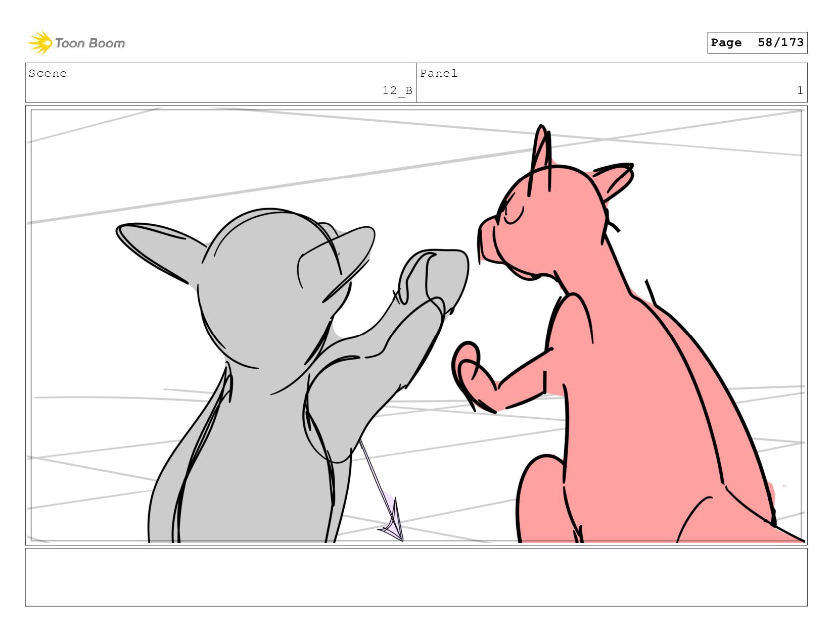Click the scene value 12_B
This screenshot has width=834, height=644.
[x=397, y=90]
